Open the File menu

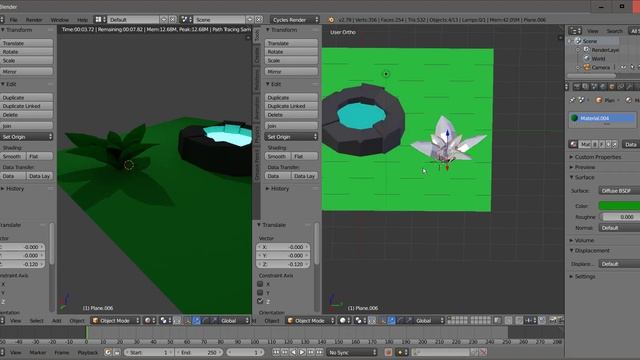coord(13,20)
